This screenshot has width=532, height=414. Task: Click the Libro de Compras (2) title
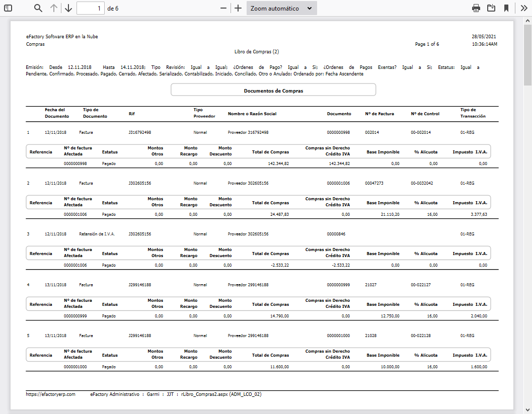pos(256,51)
